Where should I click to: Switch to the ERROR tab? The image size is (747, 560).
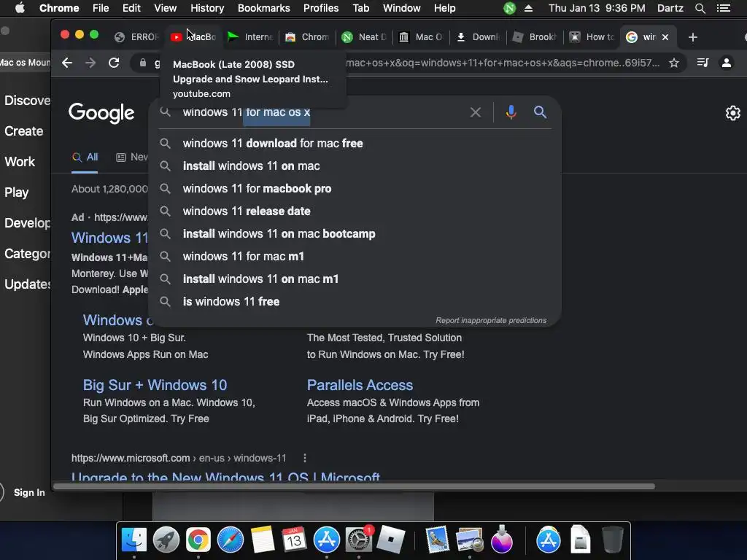click(136, 37)
